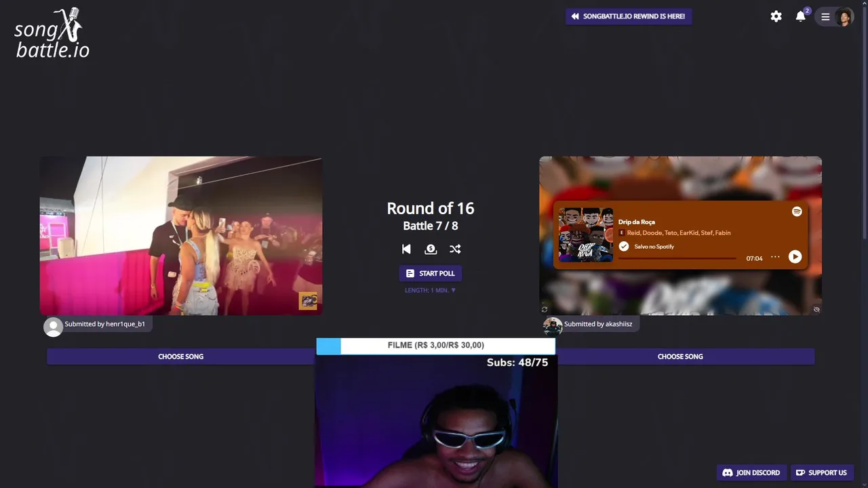The height and width of the screenshot is (488, 868).
Task: Open henr1que_b1 submitter avatar
Action: click(x=53, y=327)
